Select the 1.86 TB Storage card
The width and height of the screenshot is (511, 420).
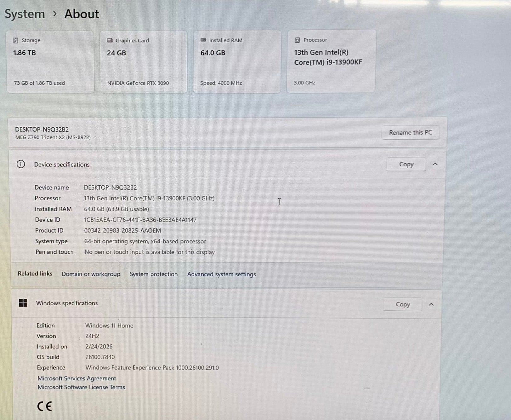[50, 62]
